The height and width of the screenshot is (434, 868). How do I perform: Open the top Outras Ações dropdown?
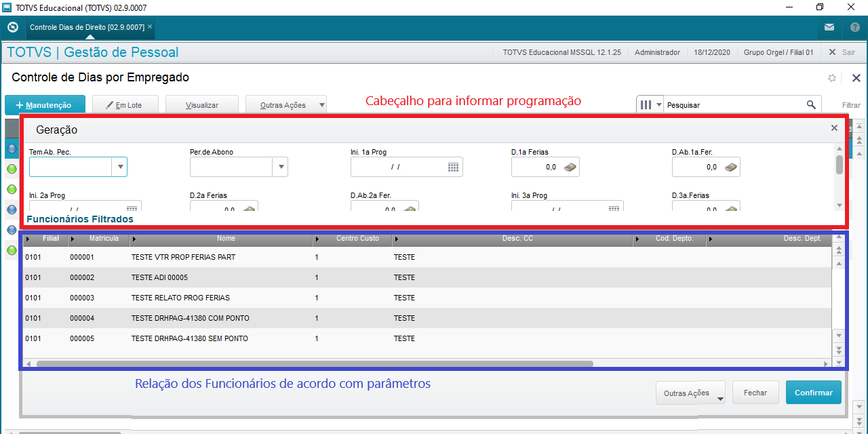[285, 105]
